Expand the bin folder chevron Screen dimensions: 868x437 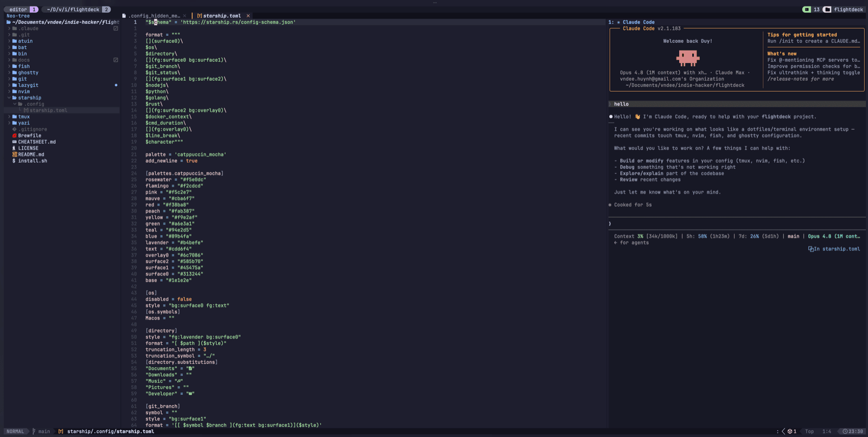9,54
